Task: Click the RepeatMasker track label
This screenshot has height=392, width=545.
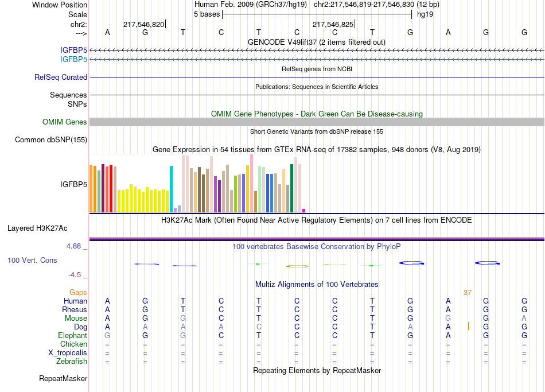Action: [63, 378]
